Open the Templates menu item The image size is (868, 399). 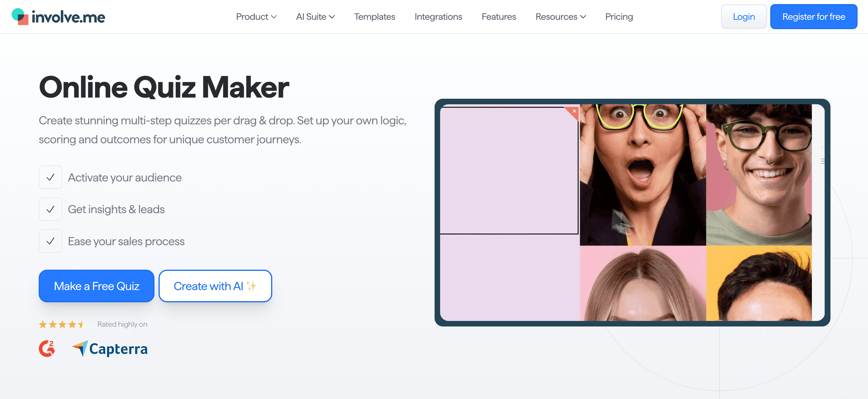(x=374, y=17)
